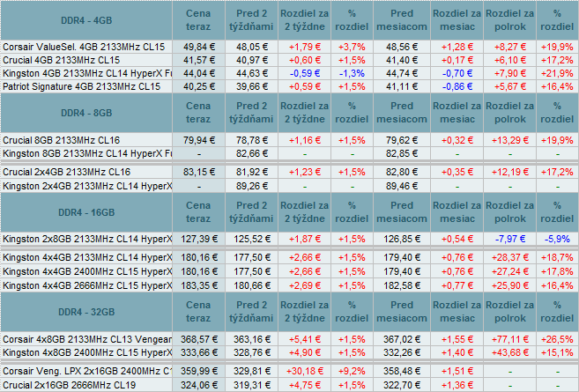This screenshot has width=579, height=392.
Task: Click the monthly difference "+1,55 €"
Action: pos(457,339)
